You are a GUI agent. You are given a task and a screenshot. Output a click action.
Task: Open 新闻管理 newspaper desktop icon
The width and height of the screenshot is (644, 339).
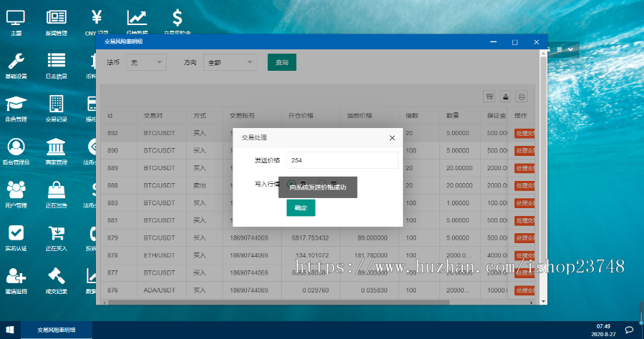click(57, 23)
